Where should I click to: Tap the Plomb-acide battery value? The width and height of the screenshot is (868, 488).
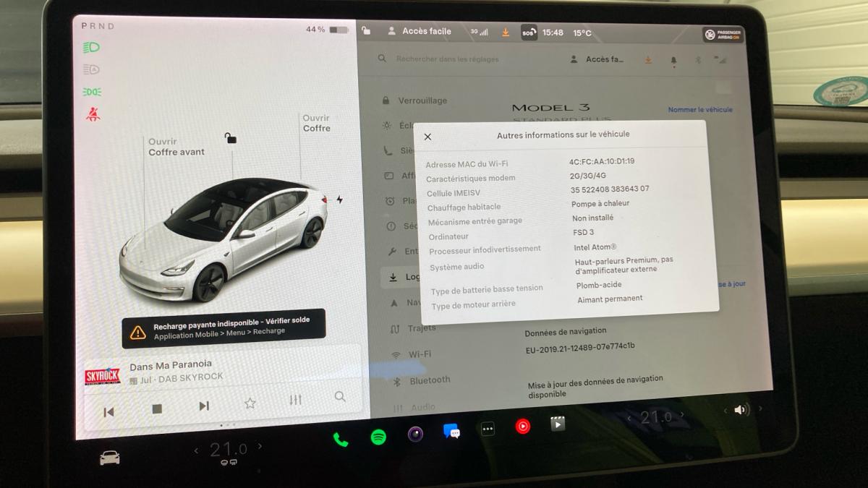598,285
